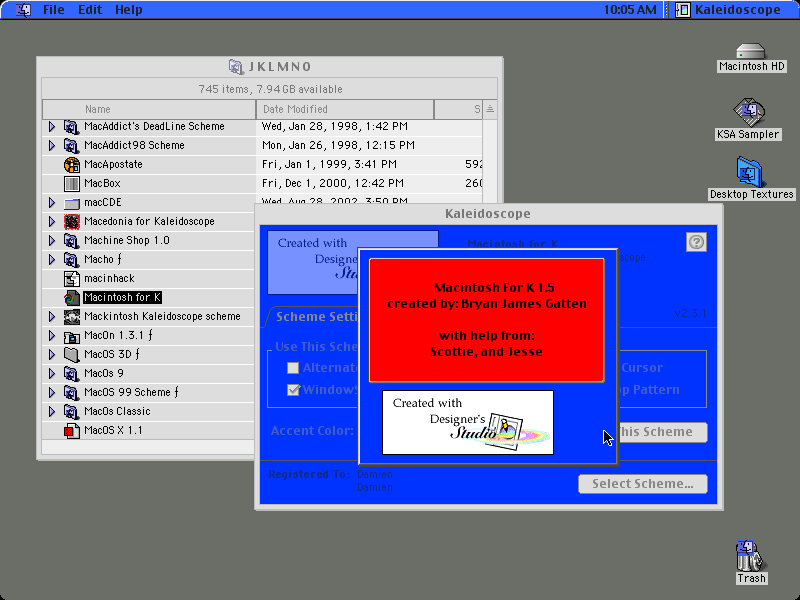Click the Kaleidoscope help question mark icon
The image size is (800, 600).
click(696, 242)
